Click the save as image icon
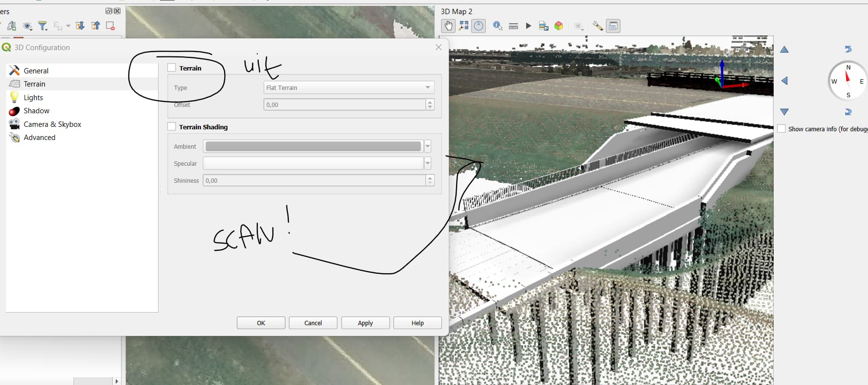 pos(544,26)
